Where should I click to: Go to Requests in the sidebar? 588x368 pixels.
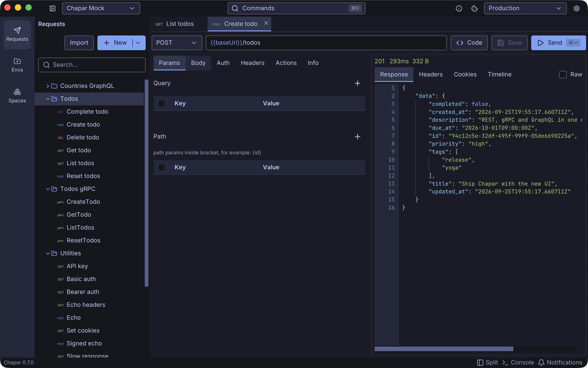[17, 34]
